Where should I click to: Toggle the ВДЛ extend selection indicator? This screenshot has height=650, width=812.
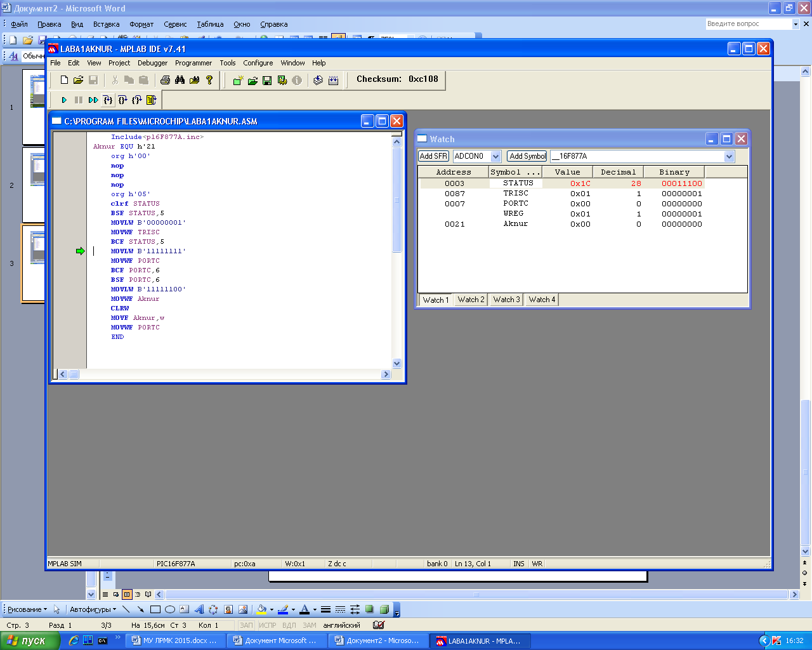coord(289,625)
